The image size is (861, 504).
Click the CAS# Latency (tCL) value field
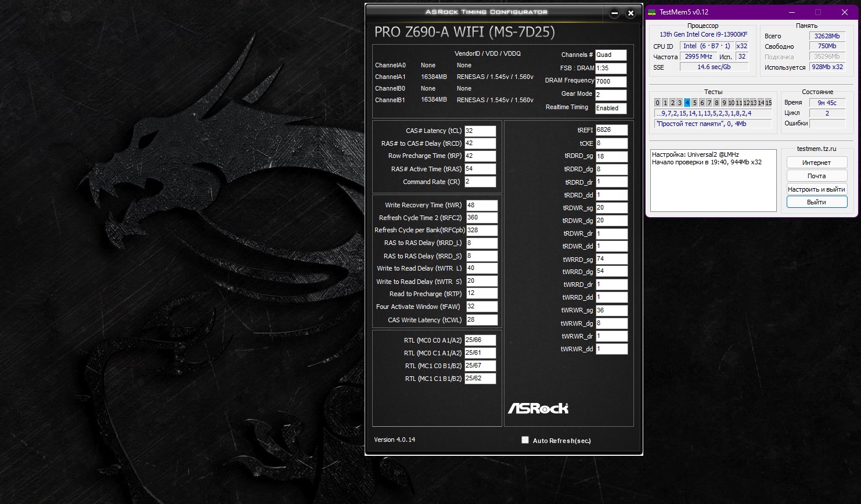[x=480, y=131]
